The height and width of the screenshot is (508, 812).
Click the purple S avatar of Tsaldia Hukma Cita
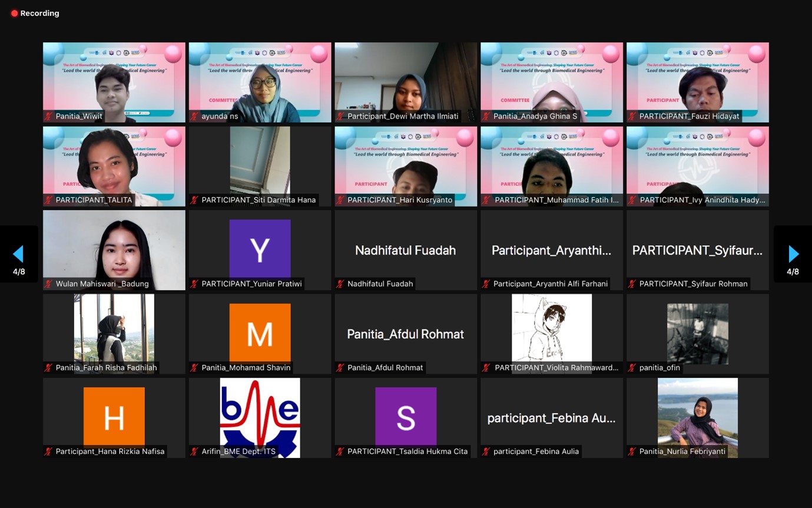406,416
